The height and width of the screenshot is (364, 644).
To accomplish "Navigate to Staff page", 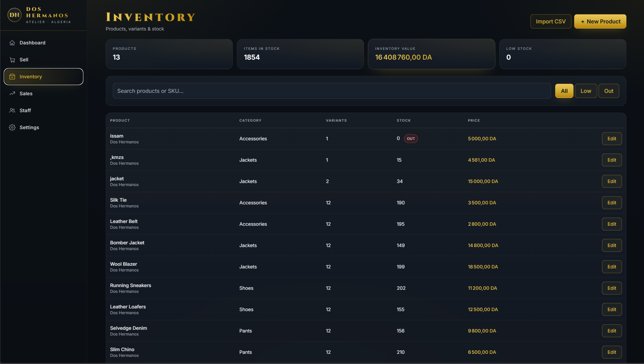I will [43, 110].
